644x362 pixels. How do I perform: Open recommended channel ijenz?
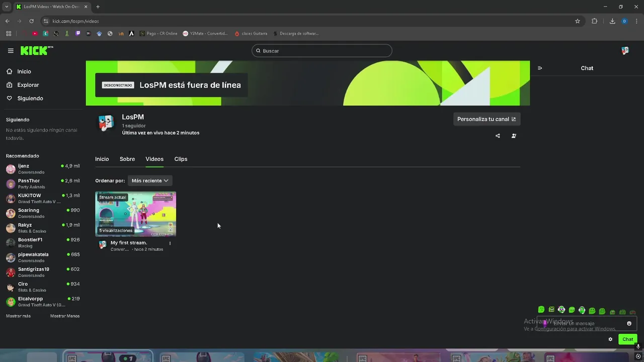tap(43, 169)
